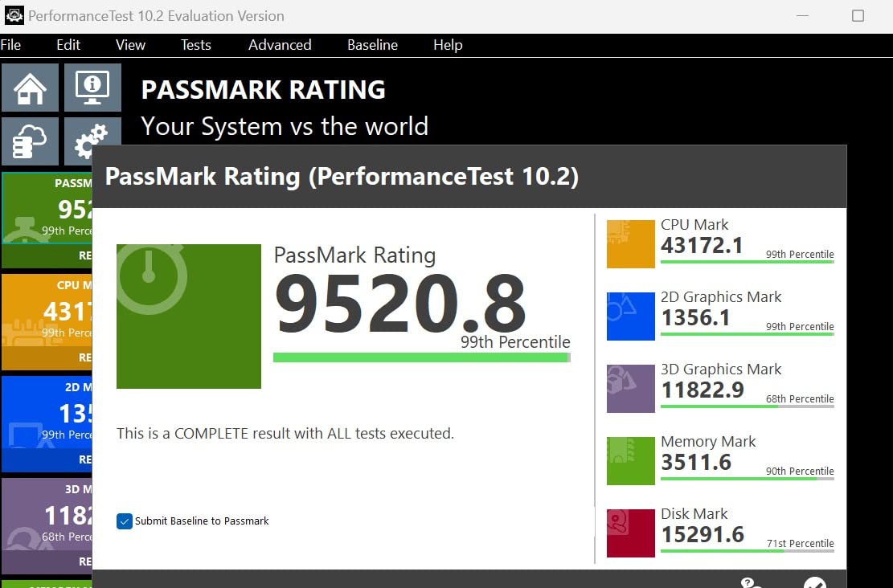Click the Disk Mark percentile bar
Image resolution: width=893 pixels, height=588 pixels.
click(x=748, y=551)
